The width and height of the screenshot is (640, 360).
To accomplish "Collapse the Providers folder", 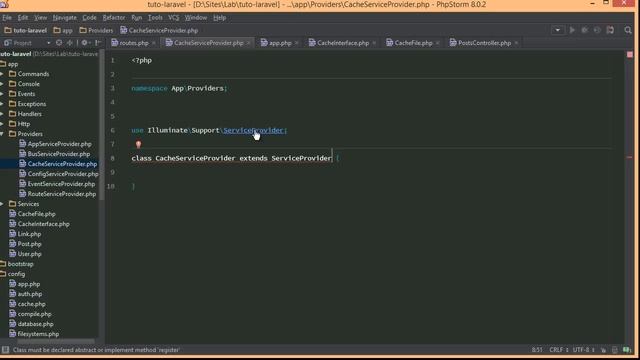I will pyautogui.click(x=2, y=134).
